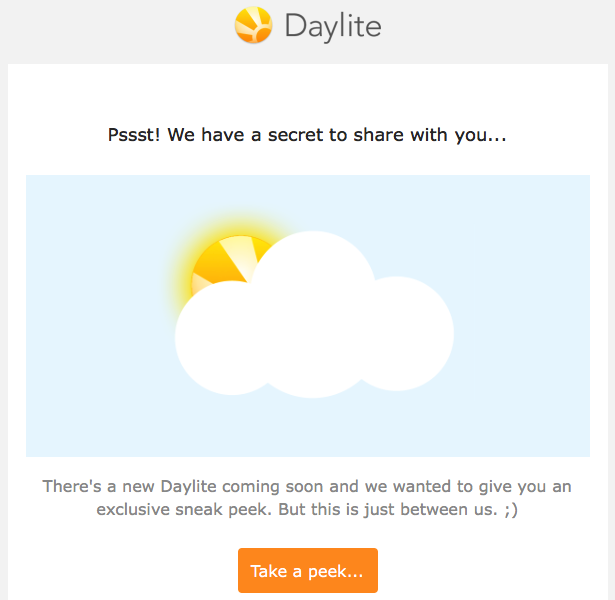Select the 'Pssst! We have a secret' headline
The height and width of the screenshot is (600, 615).
click(x=307, y=135)
